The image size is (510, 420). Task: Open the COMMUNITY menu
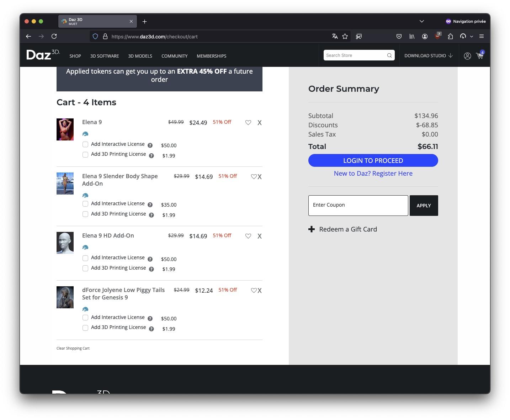click(174, 56)
